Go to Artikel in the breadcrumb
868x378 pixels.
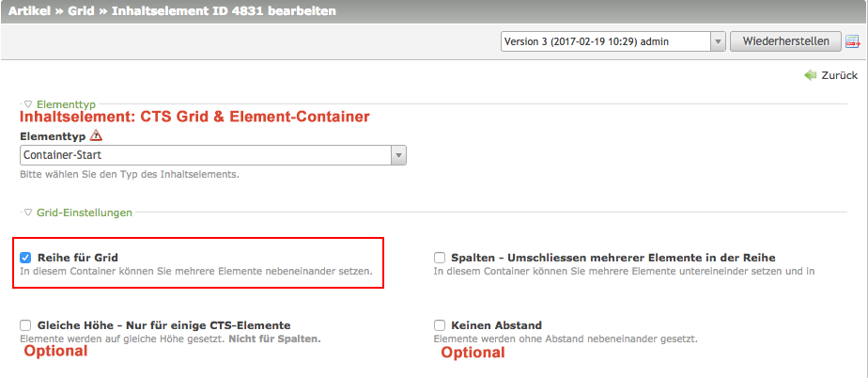pos(29,12)
